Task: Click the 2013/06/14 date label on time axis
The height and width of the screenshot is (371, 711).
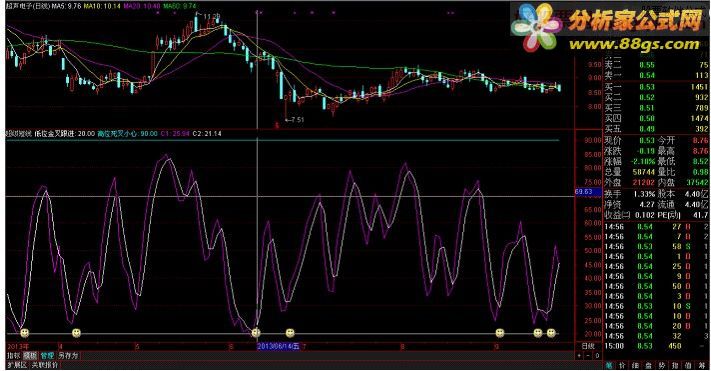Action: (278, 347)
